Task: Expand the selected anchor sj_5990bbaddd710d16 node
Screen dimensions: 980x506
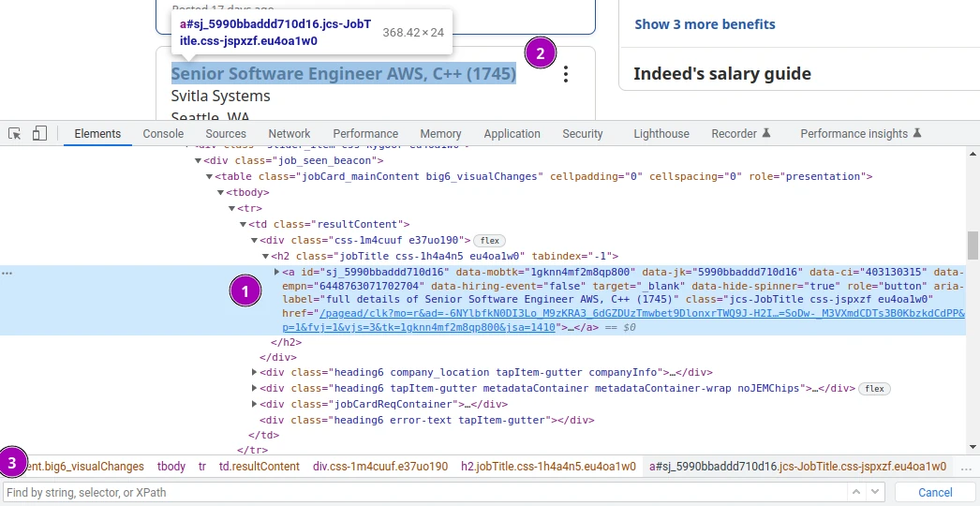Action: (276, 272)
